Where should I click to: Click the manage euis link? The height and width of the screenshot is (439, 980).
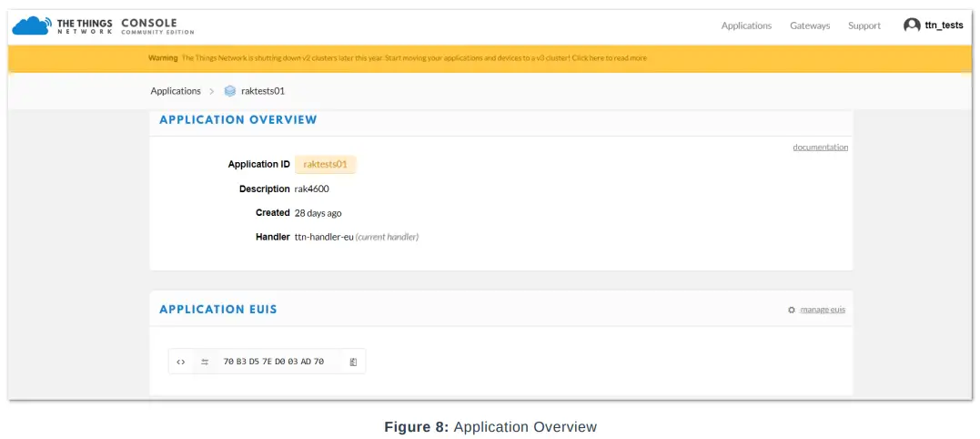823,310
